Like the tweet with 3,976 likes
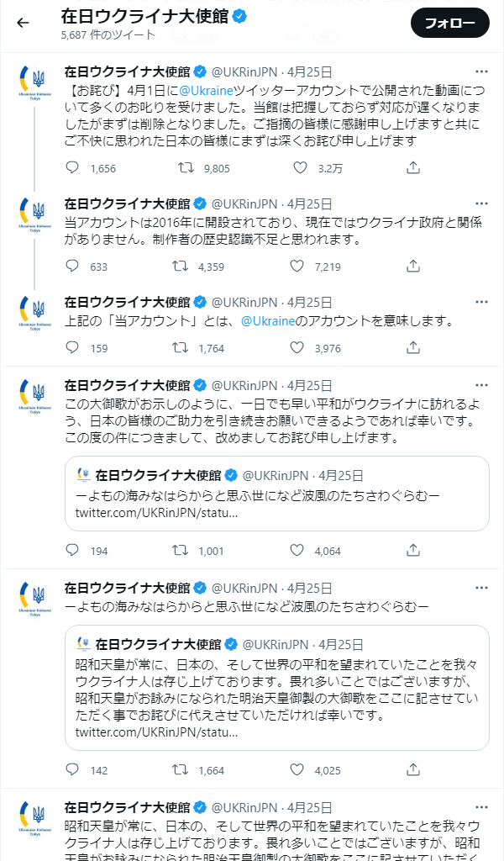The height and width of the screenshot is (861, 504). pos(297,347)
